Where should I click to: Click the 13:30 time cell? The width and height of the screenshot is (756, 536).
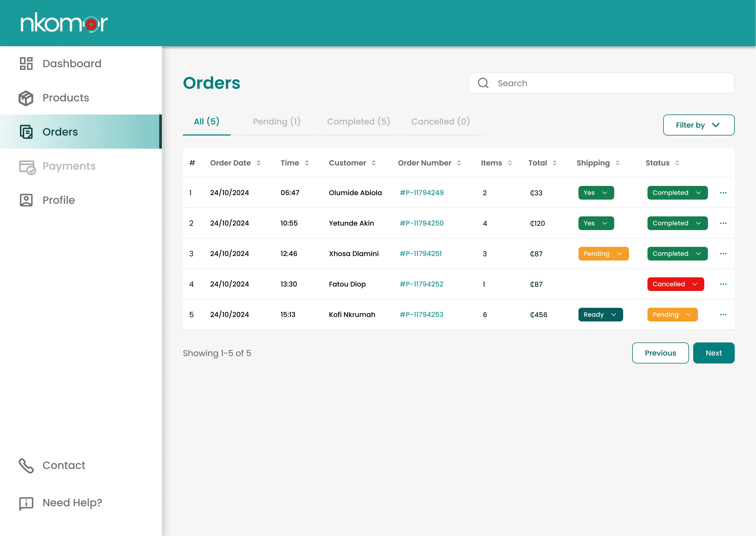click(289, 284)
